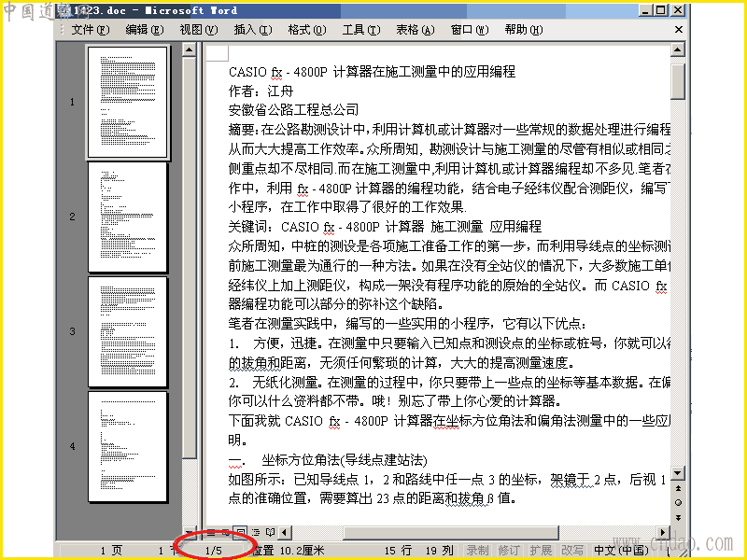Click heading 坐标方位角法(导线点建站法)

coord(344,460)
